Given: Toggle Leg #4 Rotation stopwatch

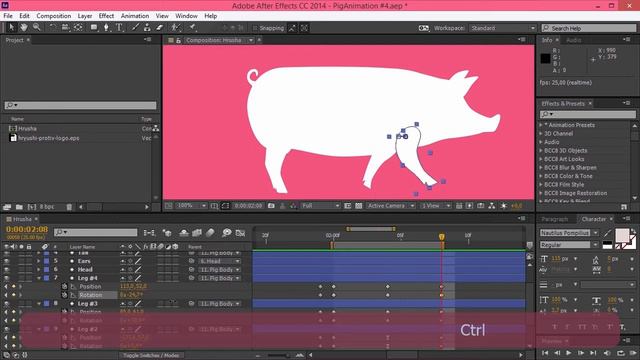Looking at the screenshot, I should [x=64, y=295].
